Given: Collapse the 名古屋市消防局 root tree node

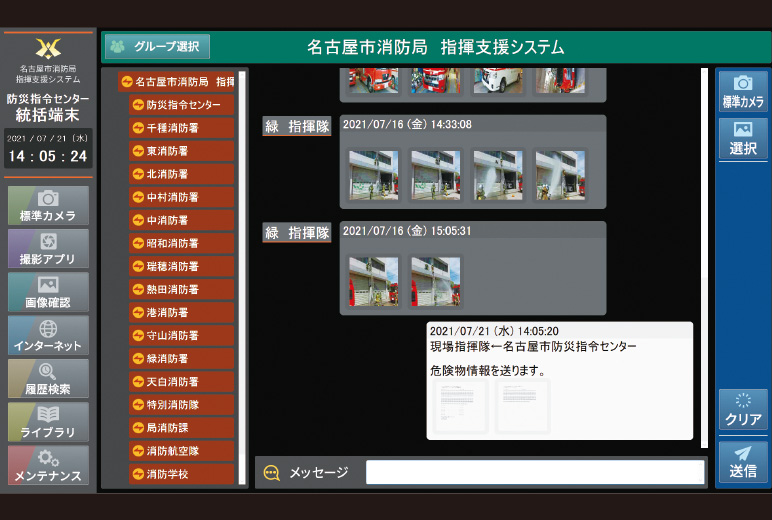Looking at the screenshot, I should (x=126, y=82).
